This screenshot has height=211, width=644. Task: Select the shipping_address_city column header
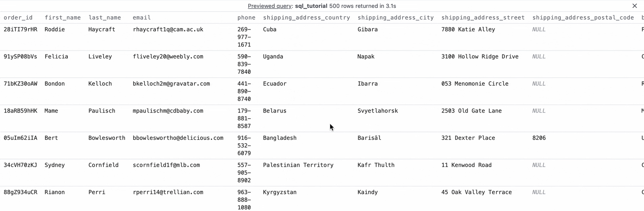pos(395,18)
